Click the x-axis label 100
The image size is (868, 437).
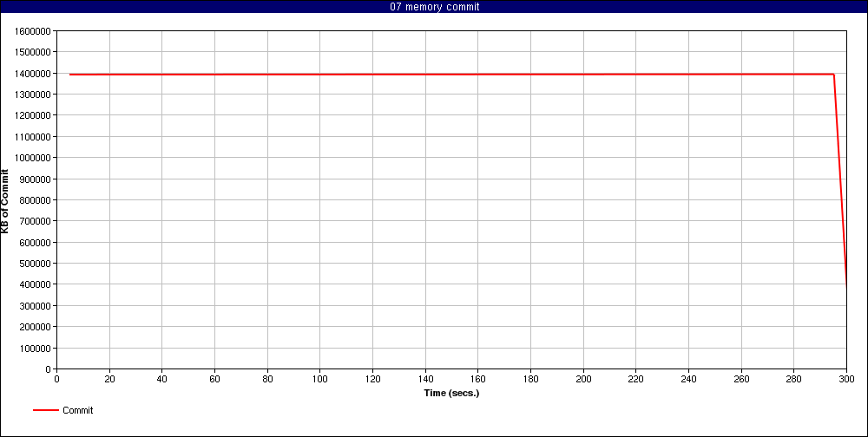pos(320,379)
